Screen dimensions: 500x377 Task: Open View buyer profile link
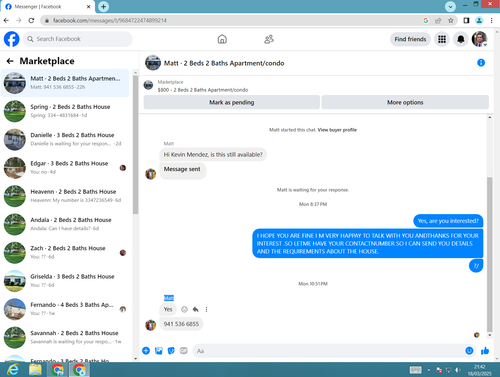pyautogui.click(x=337, y=130)
